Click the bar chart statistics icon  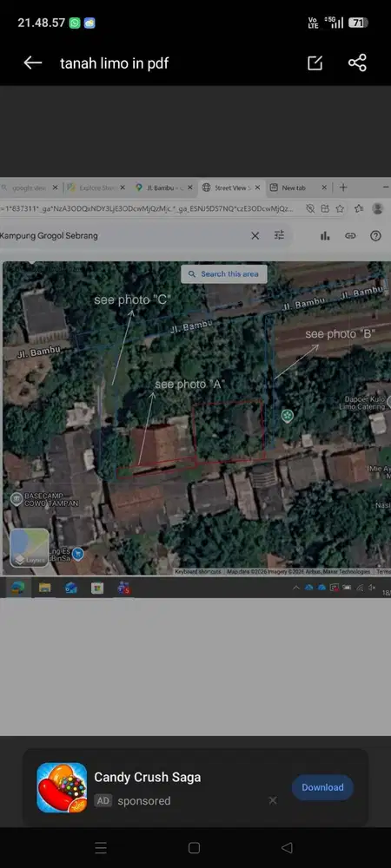pos(325,236)
